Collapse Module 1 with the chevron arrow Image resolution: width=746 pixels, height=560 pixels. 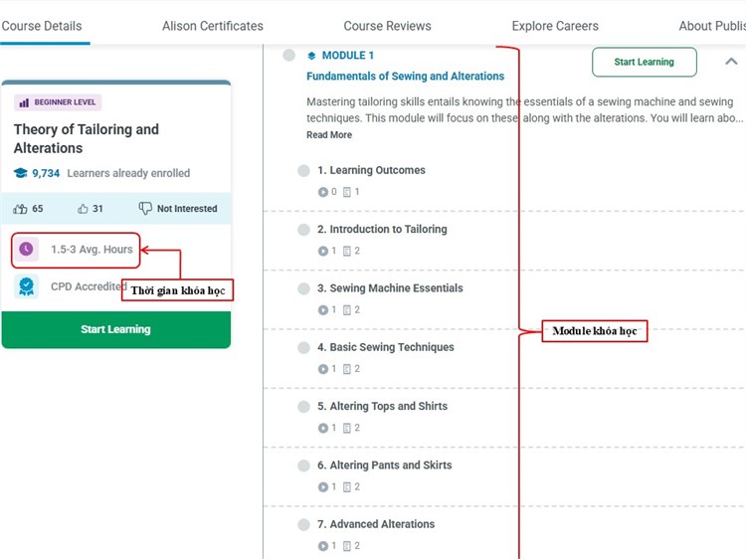[731, 62]
